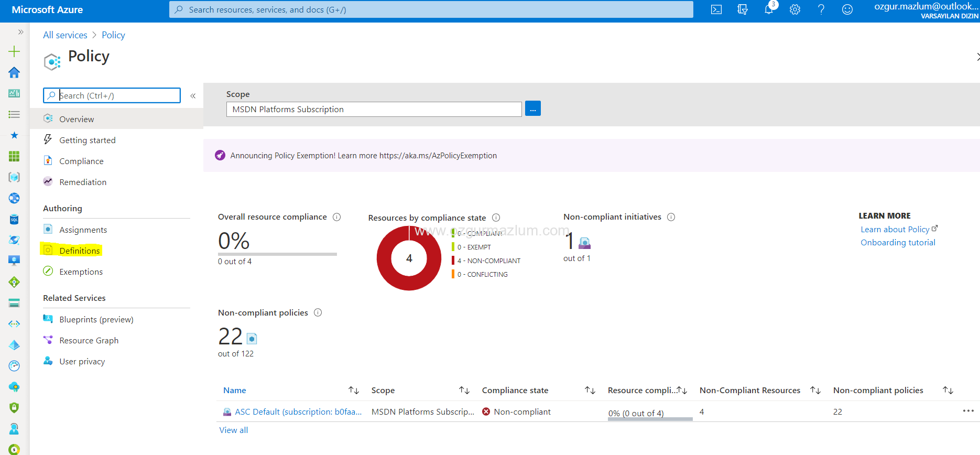Sort by Non-compliant policies column
This screenshot has height=455, width=980.
[948, 390]
